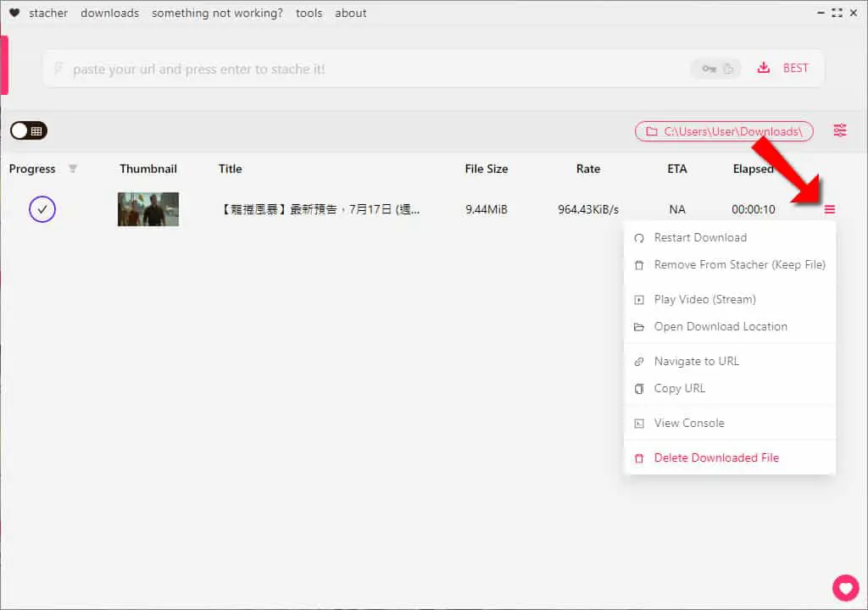Open the something not working? menu
Image resolution: width=868 pixels, height=610 pixels.
pos(217,13)
